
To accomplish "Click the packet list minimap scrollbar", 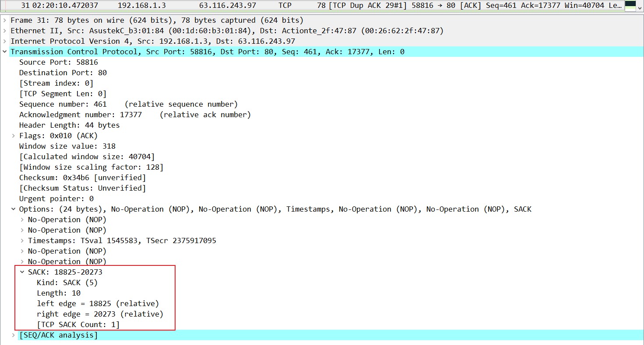I will point(630,6).
